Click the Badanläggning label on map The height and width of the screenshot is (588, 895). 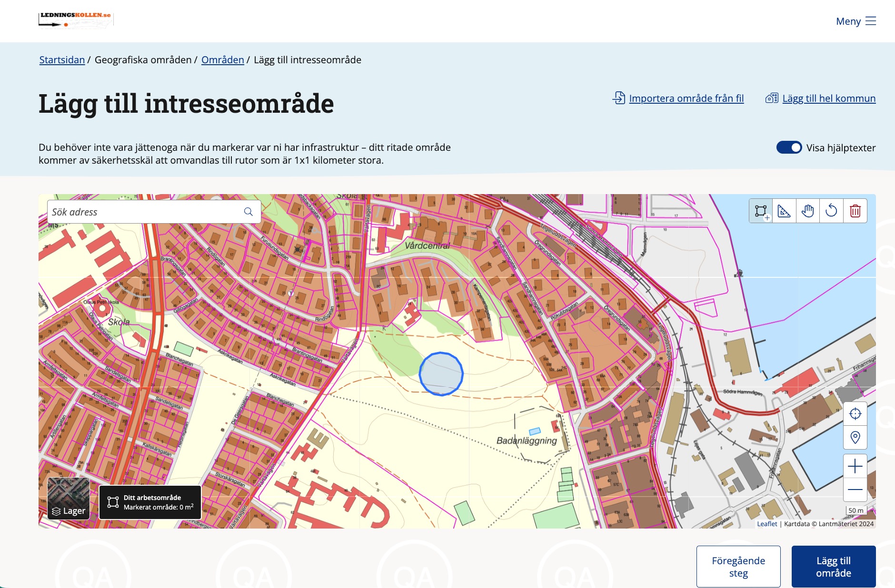coord(527,441)
